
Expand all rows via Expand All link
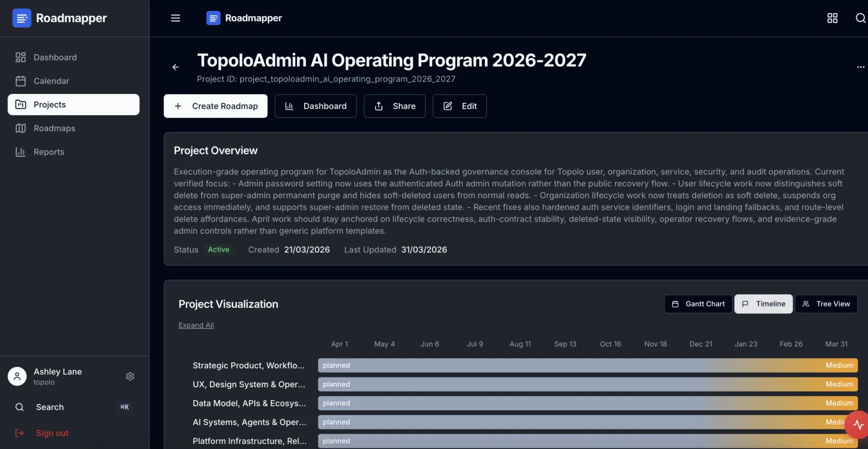[196, 325]
